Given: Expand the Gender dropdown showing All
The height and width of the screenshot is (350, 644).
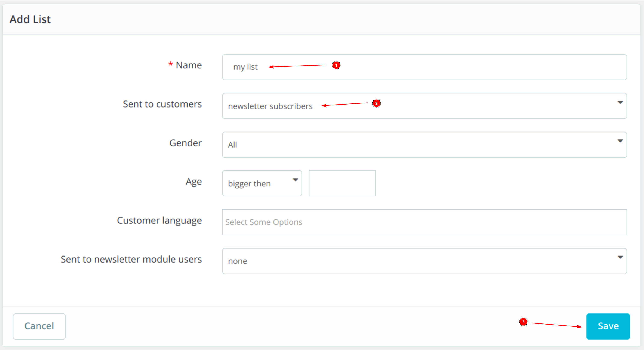Looking at the screenshot, I should pos(424,145).
